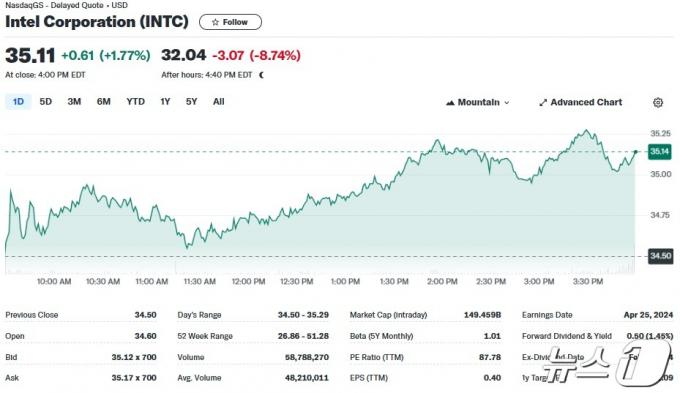The width and height of the screenshot is (680, 393).
Task: Click the 2:00 PM time axis label
Action: point(442,282)
